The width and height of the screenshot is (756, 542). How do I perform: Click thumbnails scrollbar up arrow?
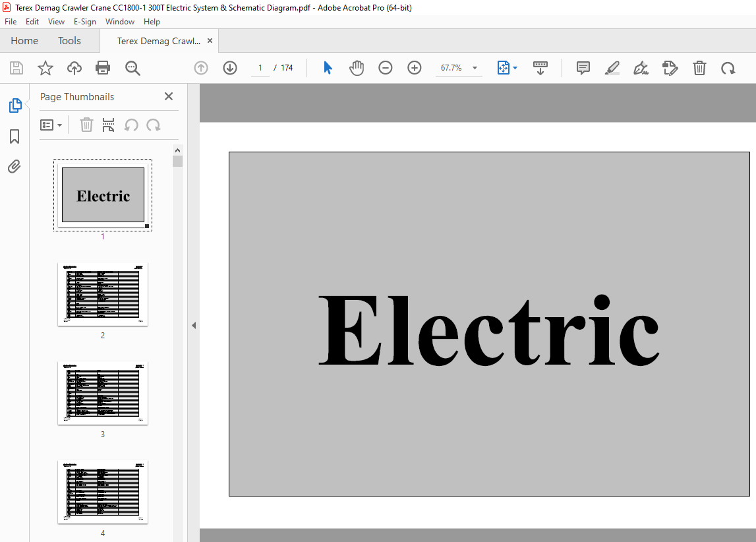coord(177,150)
